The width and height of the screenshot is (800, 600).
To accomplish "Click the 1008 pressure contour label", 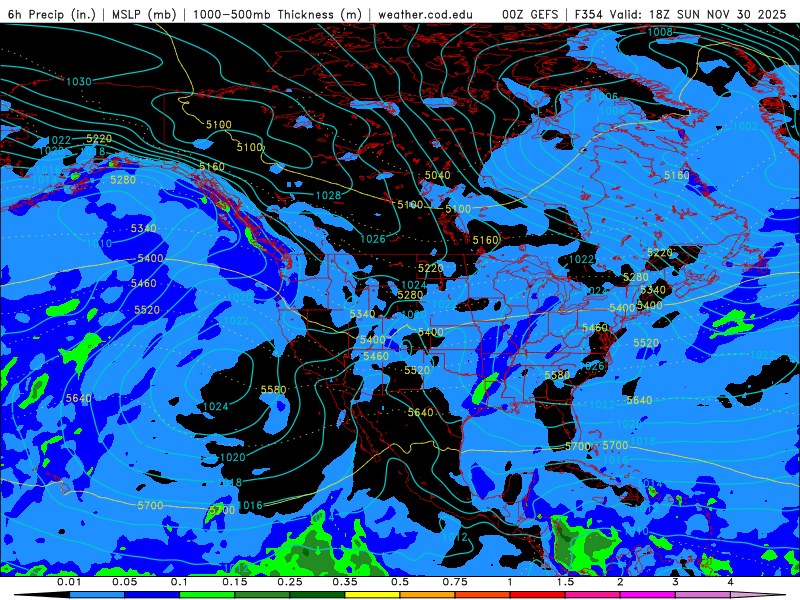I will click(x=660, y=32).
